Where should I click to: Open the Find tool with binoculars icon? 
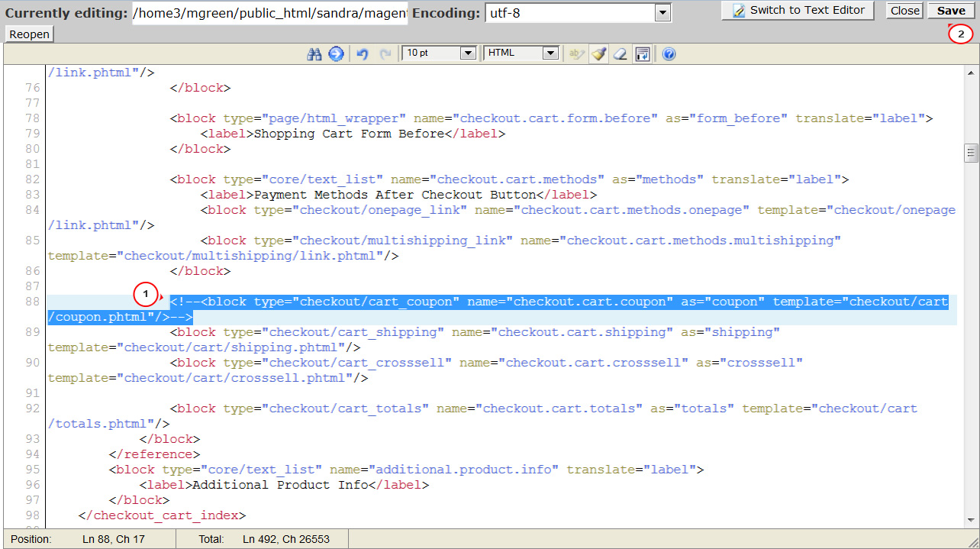(314, 53)
